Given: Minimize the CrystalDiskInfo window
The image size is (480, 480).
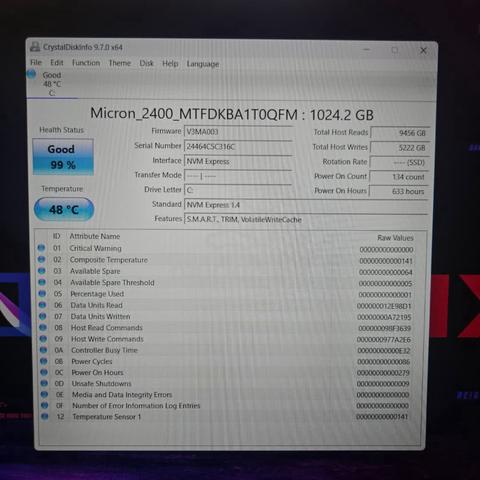Looking at the screenshot, I should tap(367, 50).
